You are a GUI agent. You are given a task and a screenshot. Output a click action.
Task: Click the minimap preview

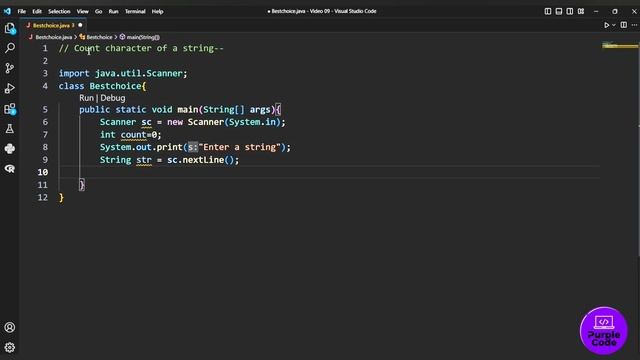coord(620,45)
